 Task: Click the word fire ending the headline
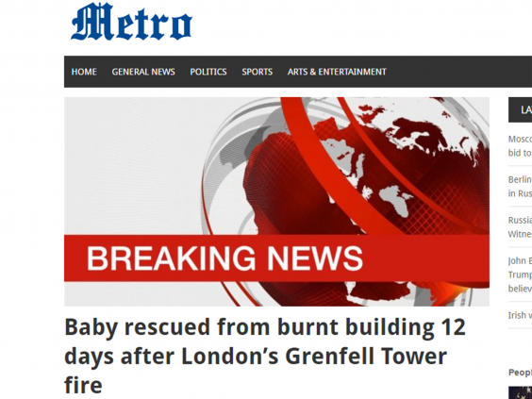(83, 386)
